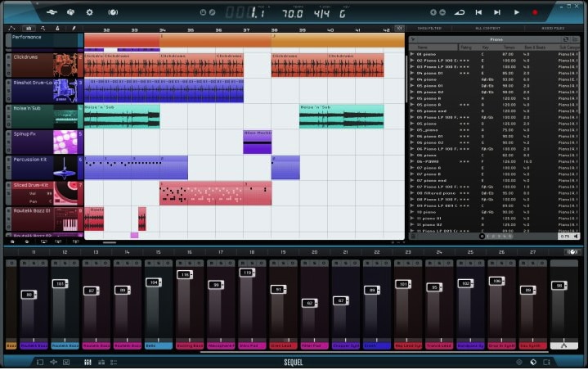Select the Noise'n'Sub track name
Screen dimensions: 588x370
coord(27,108)
